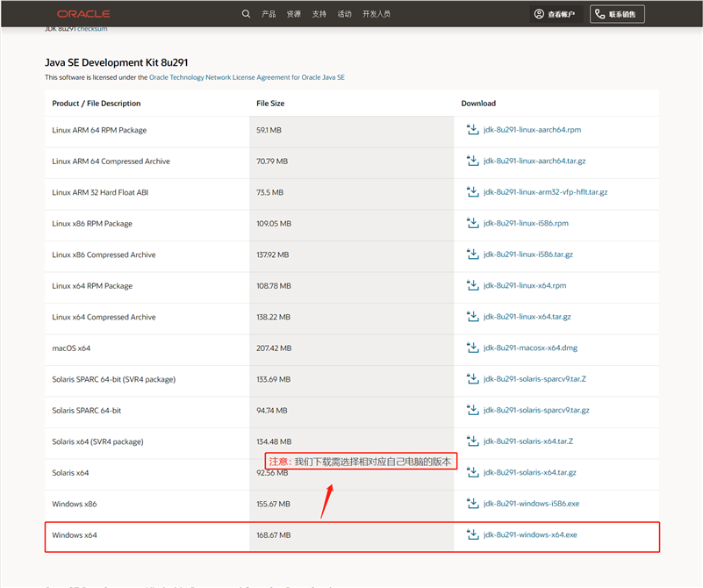703x588 pixels.
Task: Click download icon for solaris-sparcv9.tar.gz
Action: [472, 410]
